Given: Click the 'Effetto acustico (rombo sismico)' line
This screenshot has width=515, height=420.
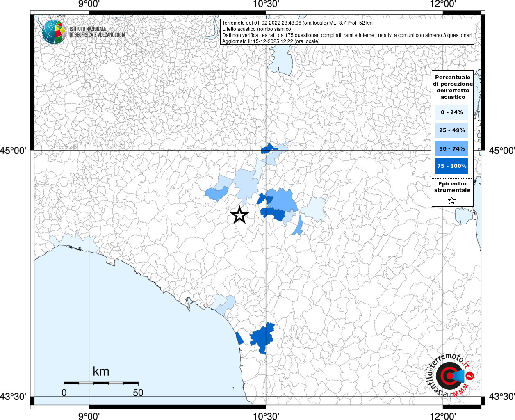Looking at the screenshot, I should (257, 29).
